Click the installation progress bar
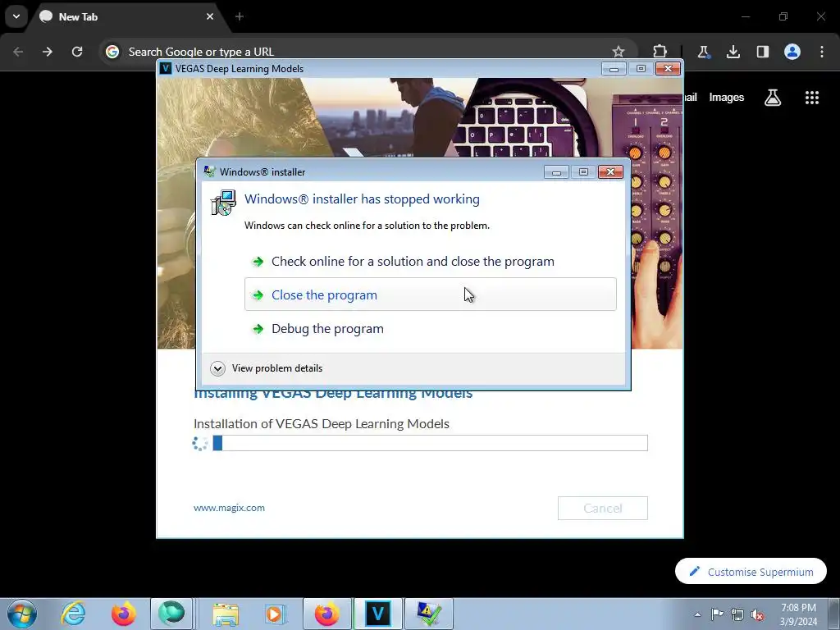Screen dimensions: 840x630 [430, 443]
